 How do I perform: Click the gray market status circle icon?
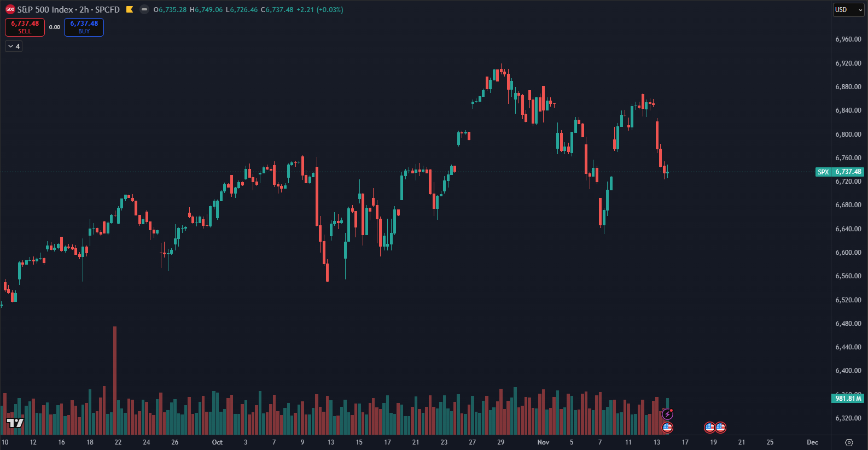144,9
